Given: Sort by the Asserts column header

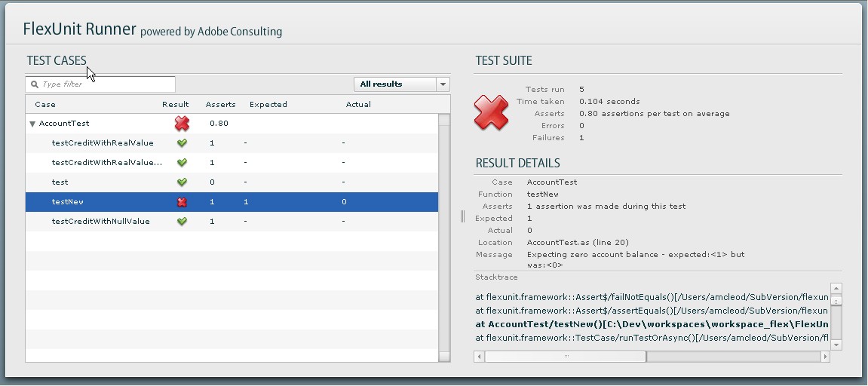Looking at the screenshot, I should (220, 105).
